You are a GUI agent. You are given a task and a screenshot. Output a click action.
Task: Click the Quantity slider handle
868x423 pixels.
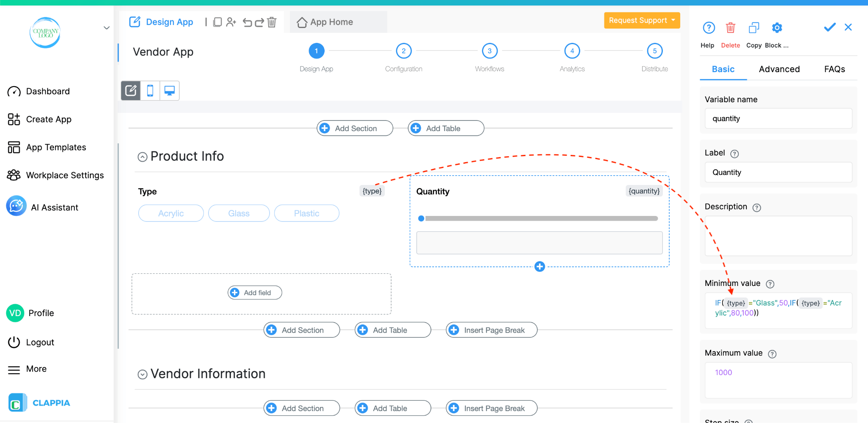click(x=421, y=219)
